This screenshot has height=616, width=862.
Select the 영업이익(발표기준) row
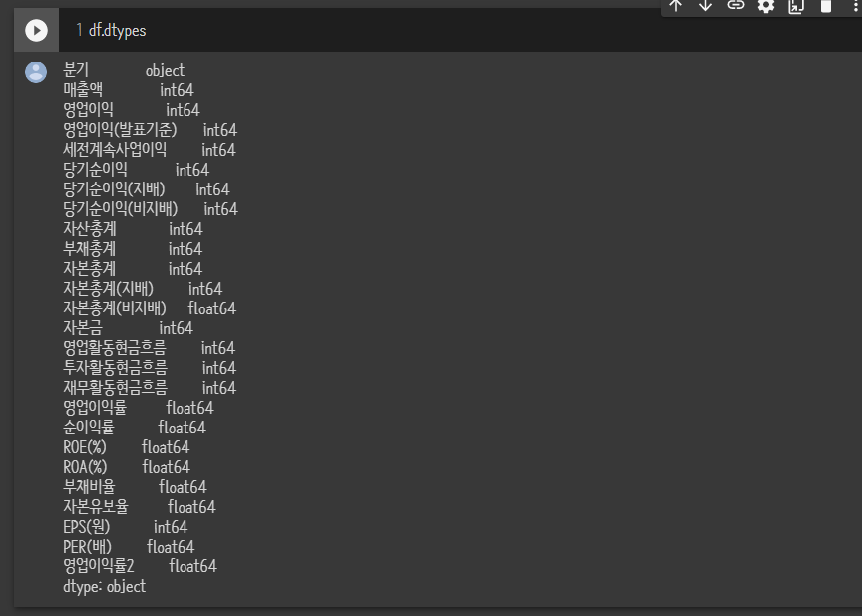pos(150,130)
